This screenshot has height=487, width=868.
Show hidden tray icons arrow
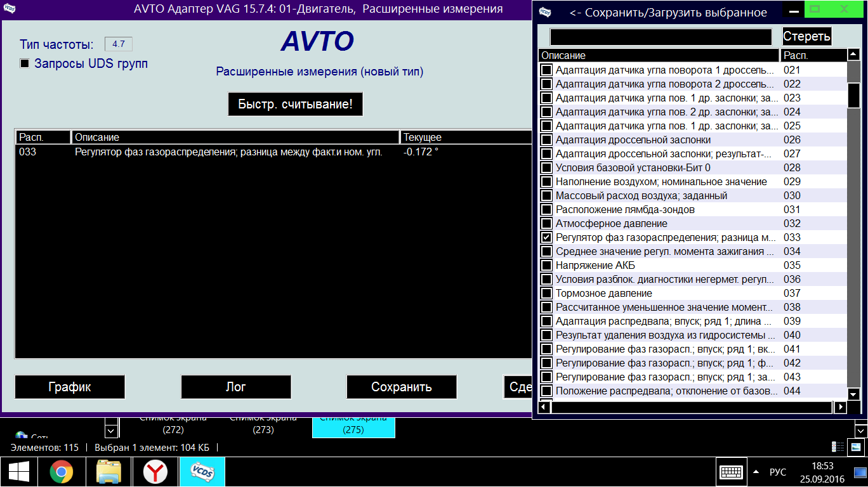coord(756,472)
